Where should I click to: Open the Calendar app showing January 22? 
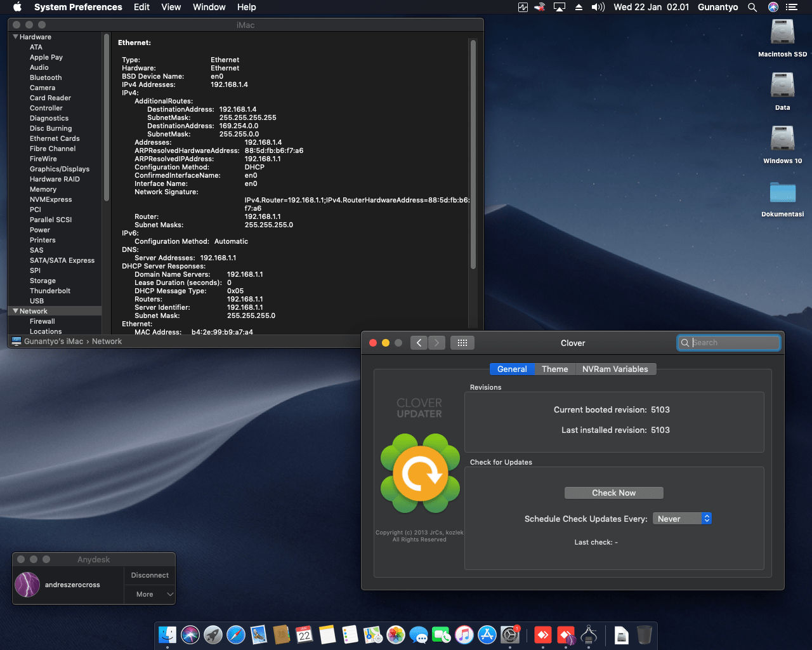pyautogui.click(x=304, y=635)
